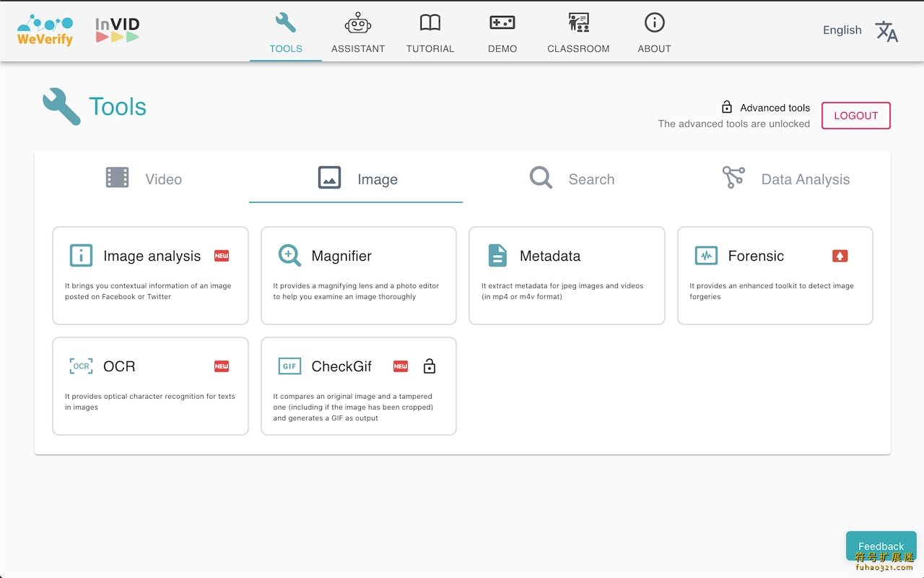
Task: Click the Classroom presenter icon
Action: pyautogui.click(x=578, y=23)
